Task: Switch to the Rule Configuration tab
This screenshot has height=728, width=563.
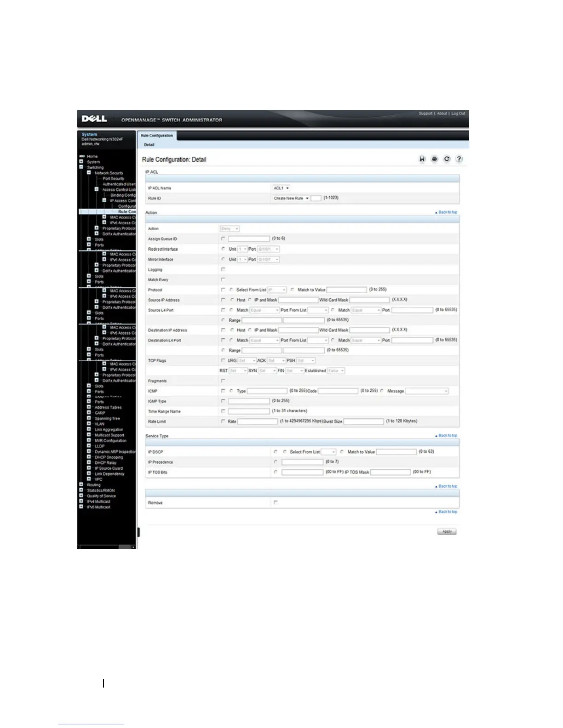Action: tap(157, 136)
